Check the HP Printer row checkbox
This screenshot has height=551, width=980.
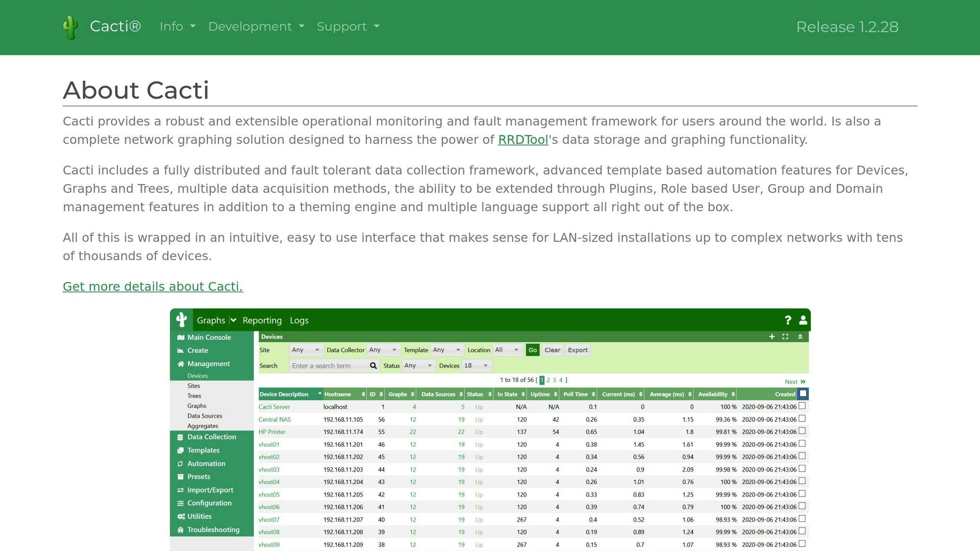pos(802,431)
